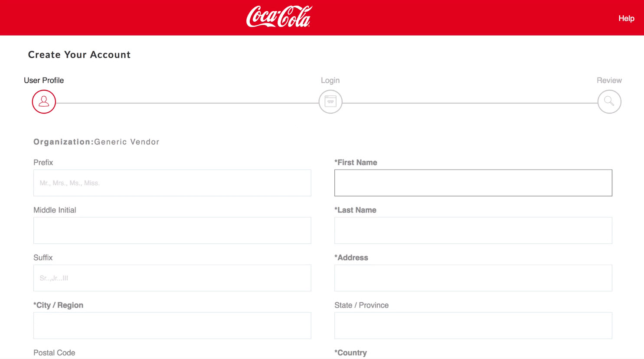Click the Organization: Generic Vendor text
This screenshot has height=359, width=644.
pyautogui.click(x=96, y=142)
